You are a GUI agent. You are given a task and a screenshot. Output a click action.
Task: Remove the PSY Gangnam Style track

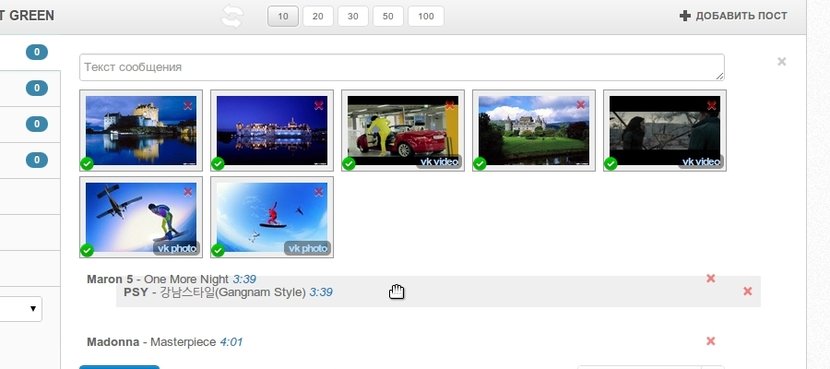pos(747,291)
